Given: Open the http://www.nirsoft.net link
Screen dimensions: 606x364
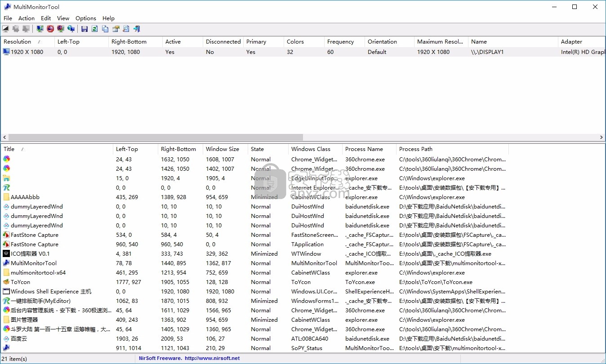Looking at the screenshot, I should [212, 358].
